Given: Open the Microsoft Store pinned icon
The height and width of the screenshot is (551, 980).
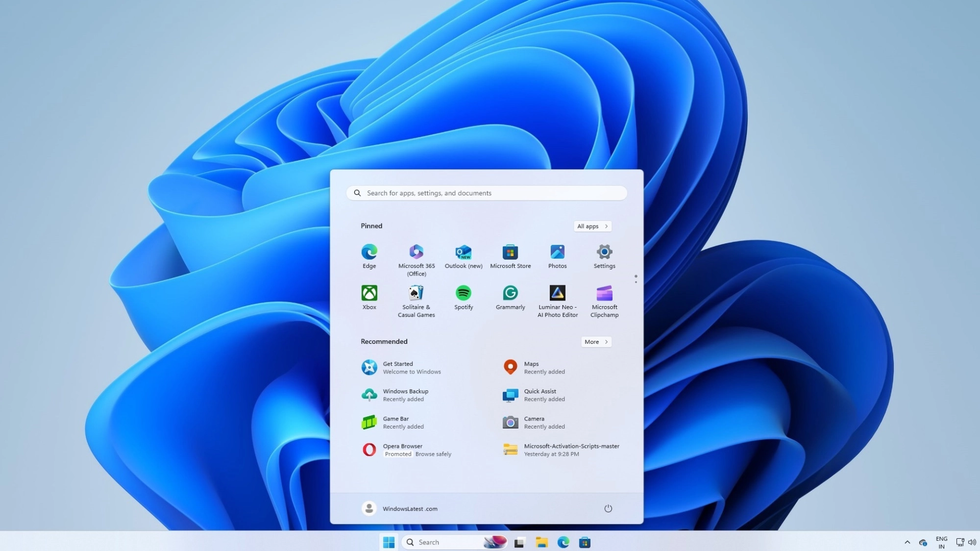Looking at the screenshot, I should tap(510, 252).
